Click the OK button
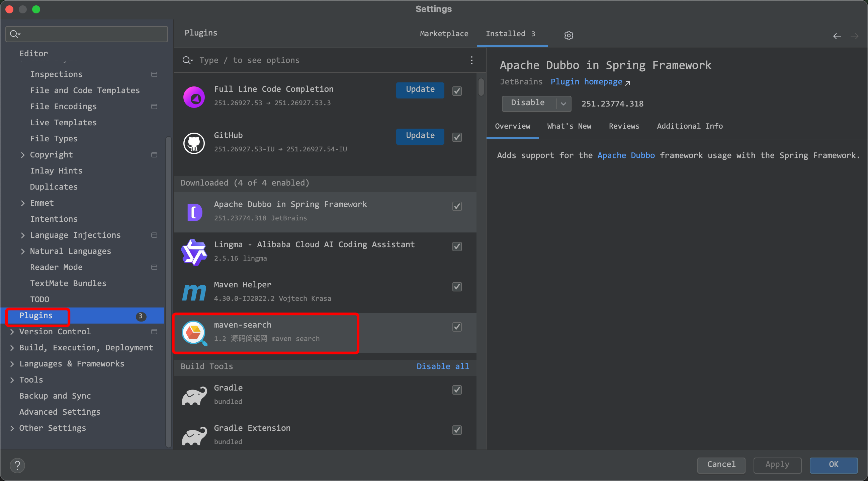 click(x=833, y=465)
